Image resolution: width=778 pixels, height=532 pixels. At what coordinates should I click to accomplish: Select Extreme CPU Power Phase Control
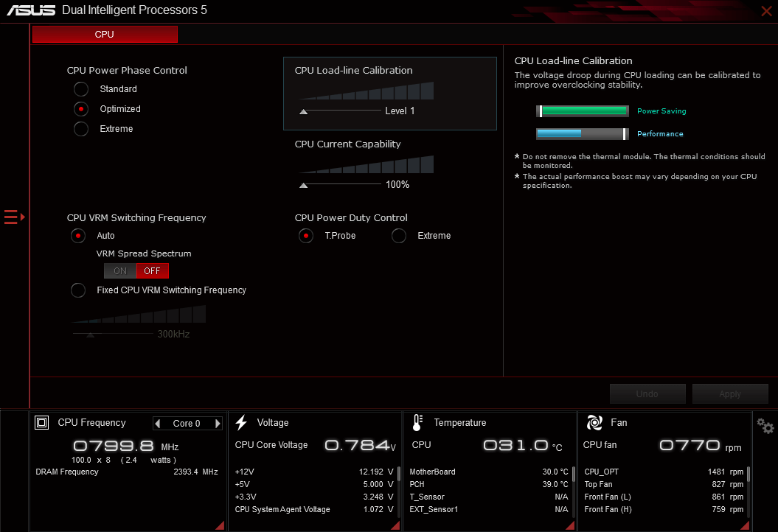(x=81, y=129)
